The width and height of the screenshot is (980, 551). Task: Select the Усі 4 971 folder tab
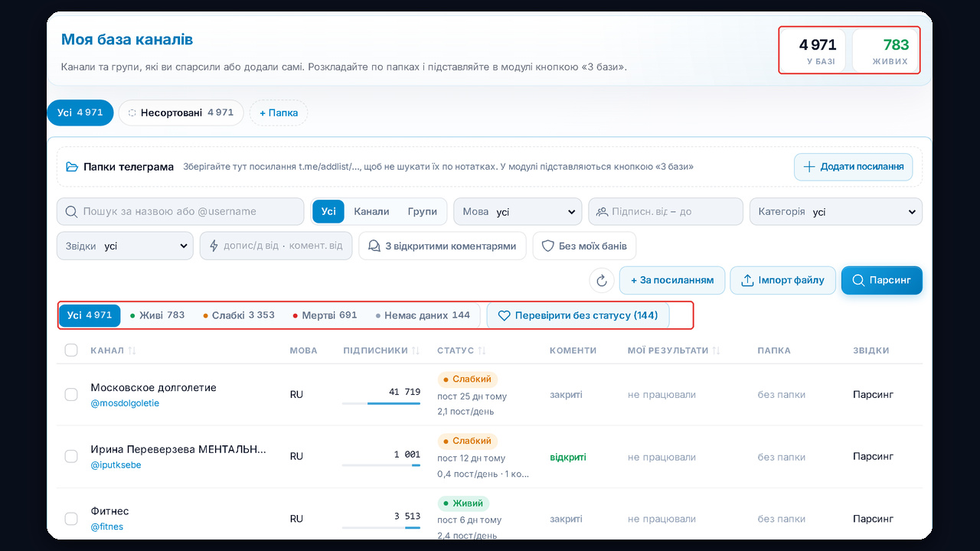click(80, 112)
